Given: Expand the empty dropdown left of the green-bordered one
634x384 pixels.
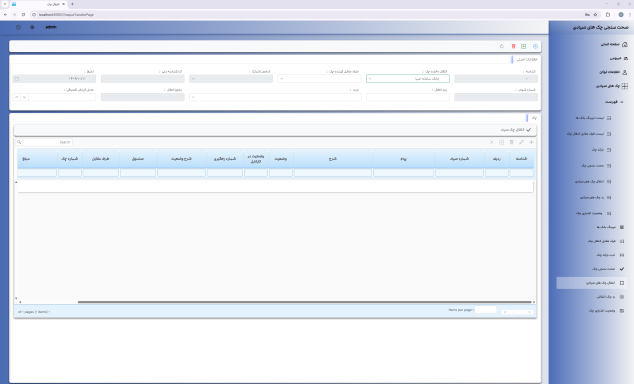Looking at the screenshot, I should (x=319, y=79).
